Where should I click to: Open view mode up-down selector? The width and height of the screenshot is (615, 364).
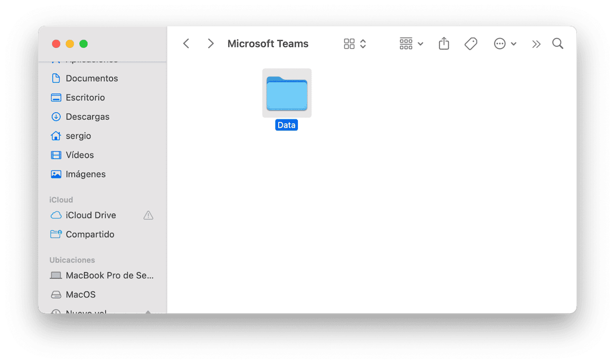pos(363,44)
